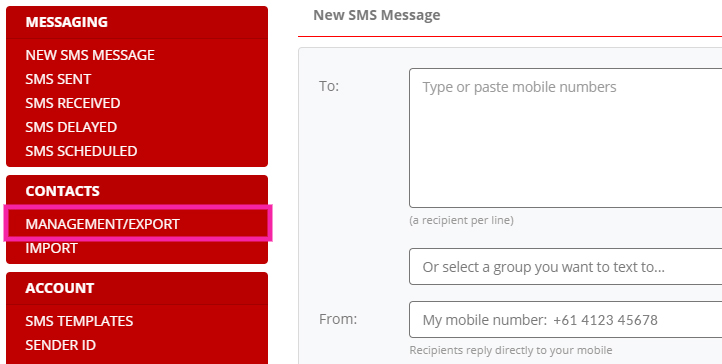Click the recipient per line hint
The width and height of the screenshot is (722, 364).
click(x=461, y=220)
